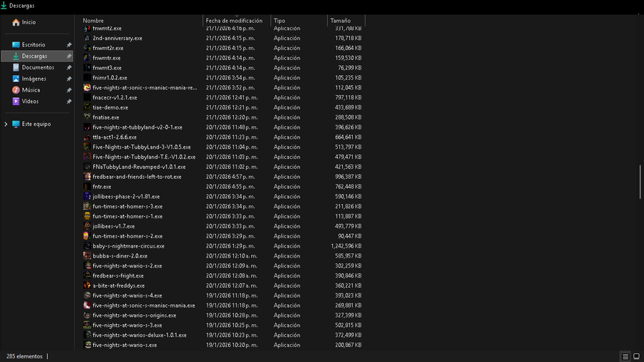Select the fredbear-and-friends-left-to-rot.exe icon
Screen dimensions: 644x362
87,177
